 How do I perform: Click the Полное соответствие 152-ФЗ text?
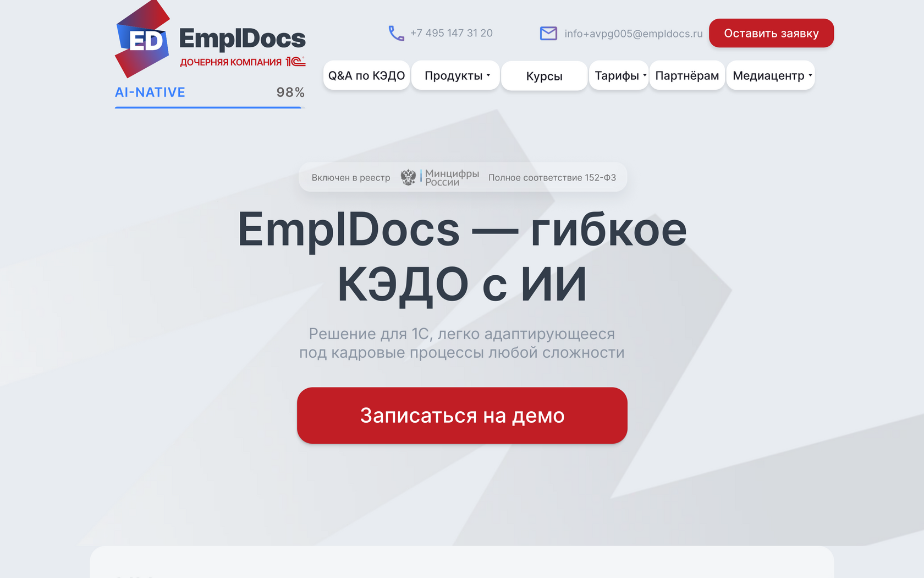click(552, 178)
